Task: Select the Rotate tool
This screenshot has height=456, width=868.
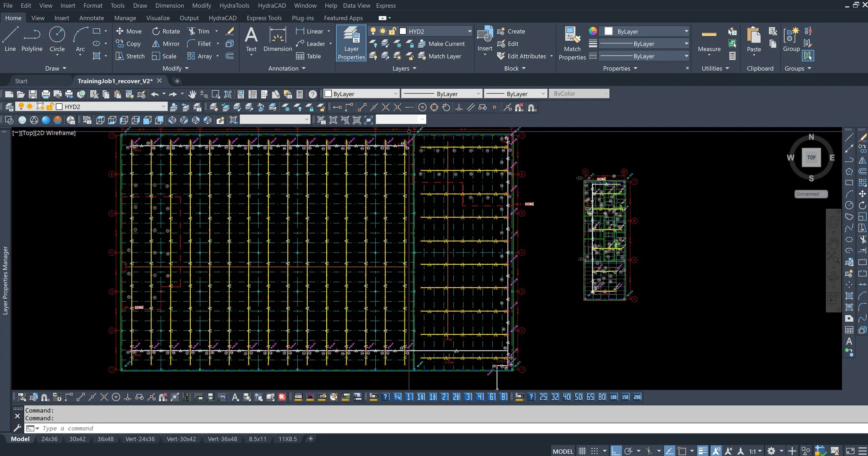Action: pos(166,31)
